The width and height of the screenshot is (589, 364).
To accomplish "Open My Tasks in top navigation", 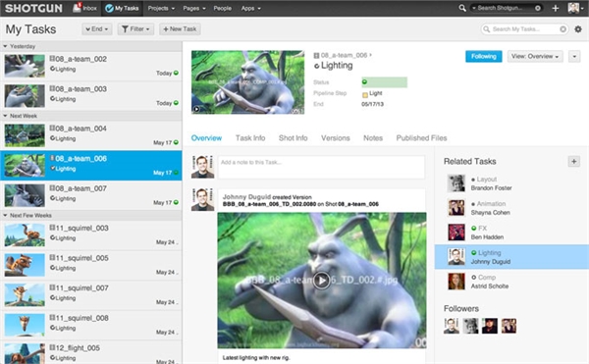I will (122, 8).
